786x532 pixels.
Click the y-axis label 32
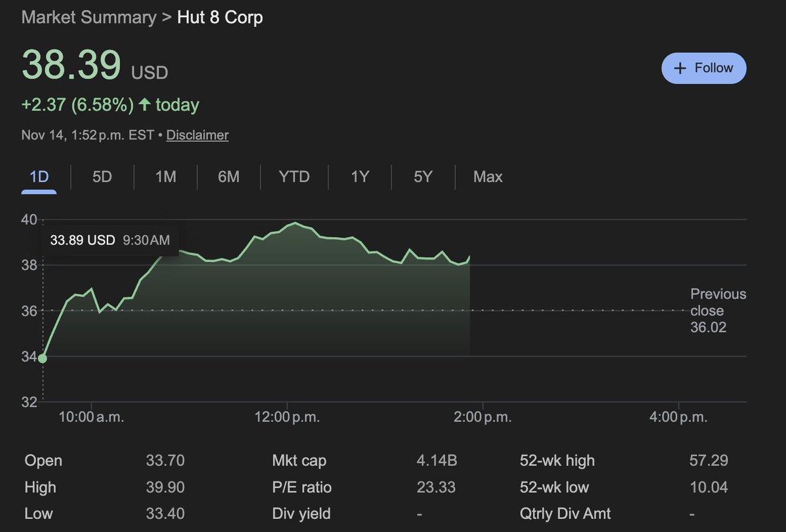(29, 402)
